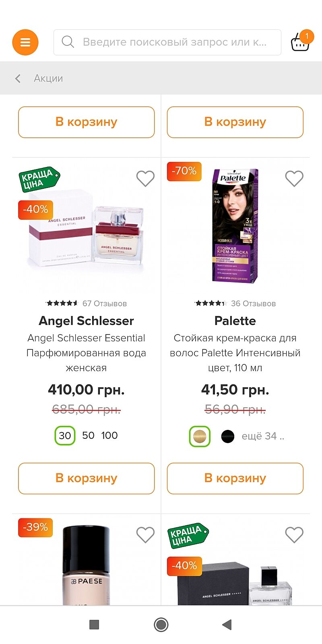Select the blonde hair color swatch
This screenshot has height=644, width=322.
click(x=200, y=436)
